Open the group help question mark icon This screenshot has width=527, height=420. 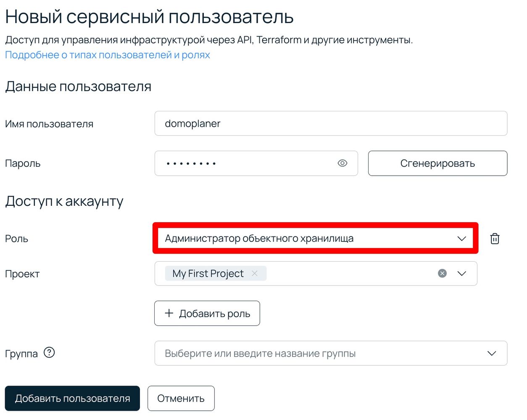(x=49, y=352)
